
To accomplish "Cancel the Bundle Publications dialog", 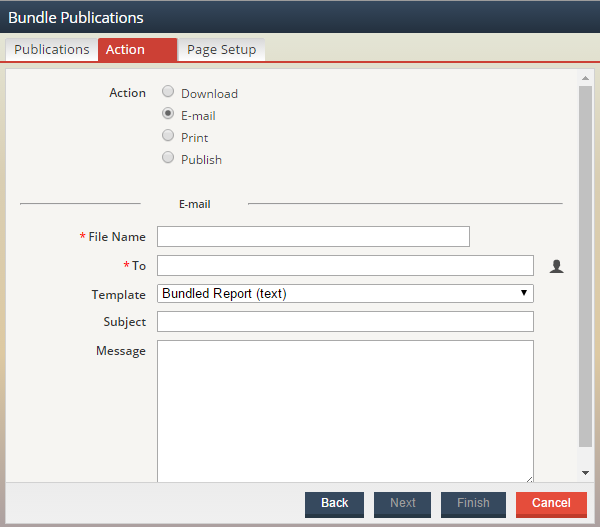I will click(x=551, y=504).
